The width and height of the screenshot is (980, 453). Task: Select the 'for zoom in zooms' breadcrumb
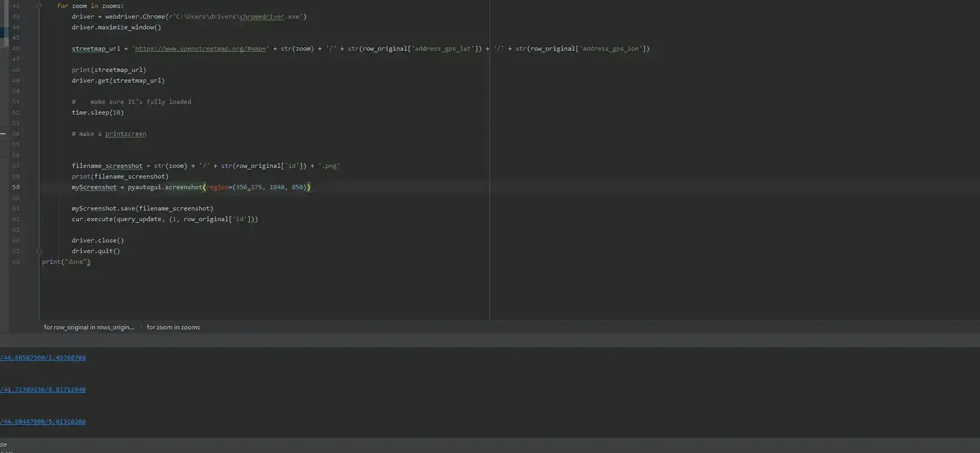[173, 327]
